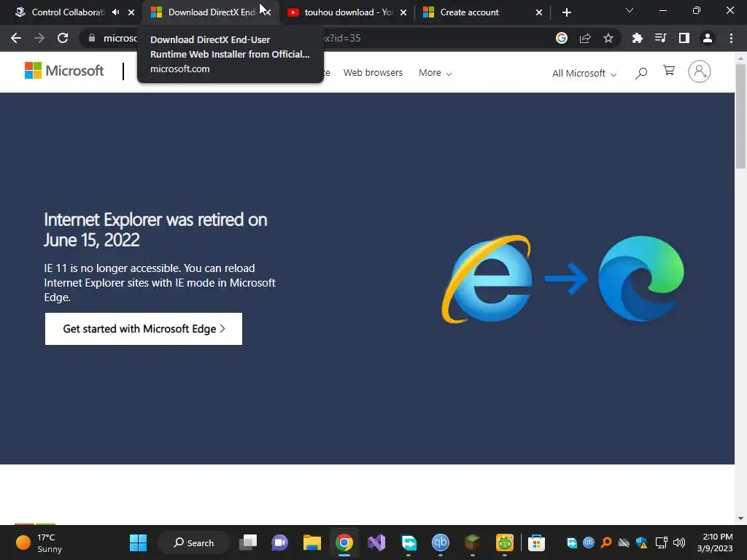Image resolution: width=747 pixels, height=560 pixels.
Task: Open Chrome tab search chevron
Action: [630, 10]
